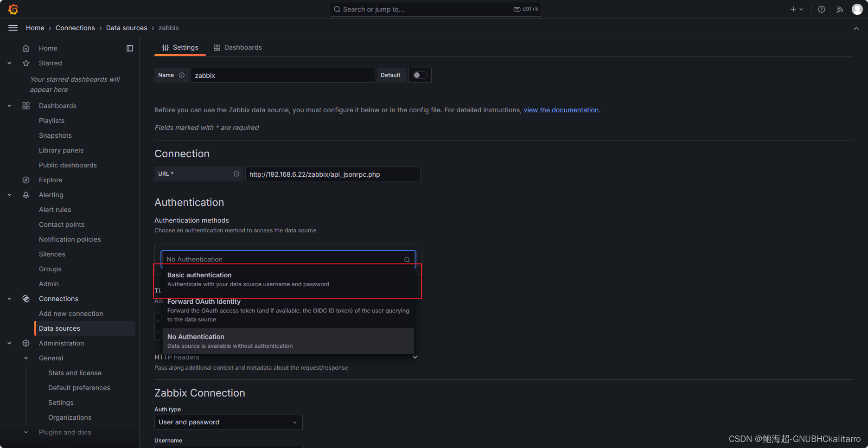868x448 pixels.
Task: Open Add new connection in sidebar
Action: 71,314
